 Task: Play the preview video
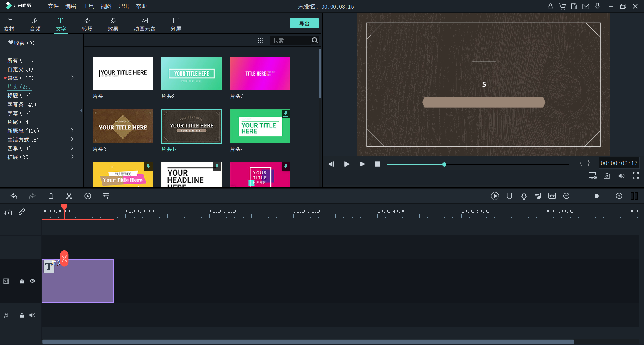(x=362, y=164)
